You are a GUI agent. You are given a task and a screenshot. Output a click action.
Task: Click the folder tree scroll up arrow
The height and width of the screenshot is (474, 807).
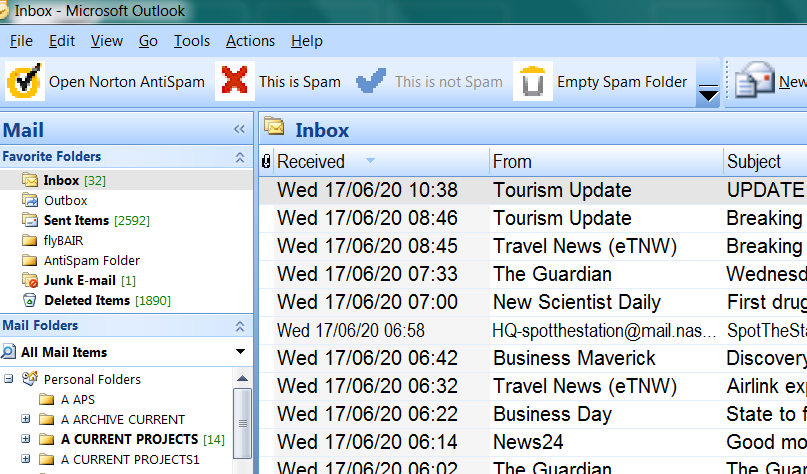(x=242, y=379)
